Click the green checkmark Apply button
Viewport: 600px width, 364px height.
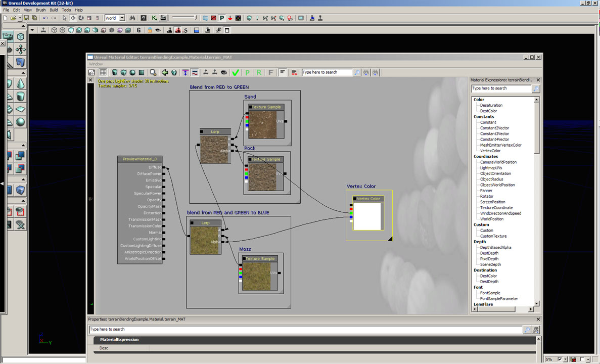[235, 73]
